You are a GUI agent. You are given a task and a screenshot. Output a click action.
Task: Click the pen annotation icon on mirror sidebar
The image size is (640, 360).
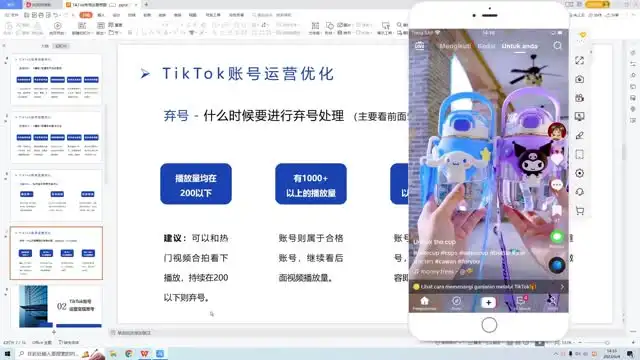(x=580, y=136)
